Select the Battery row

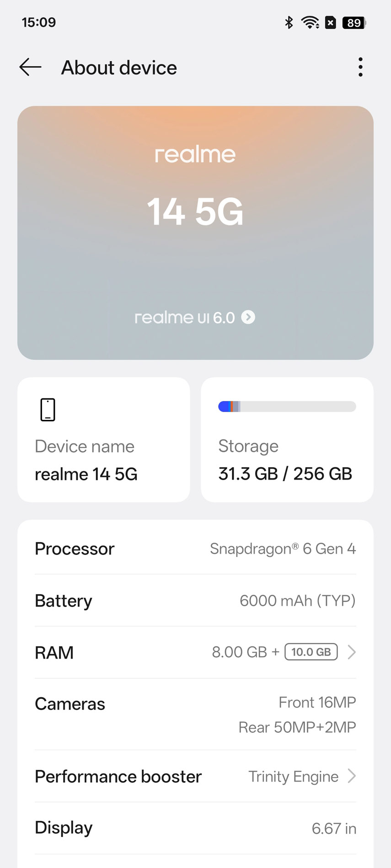tap(195, 600)
